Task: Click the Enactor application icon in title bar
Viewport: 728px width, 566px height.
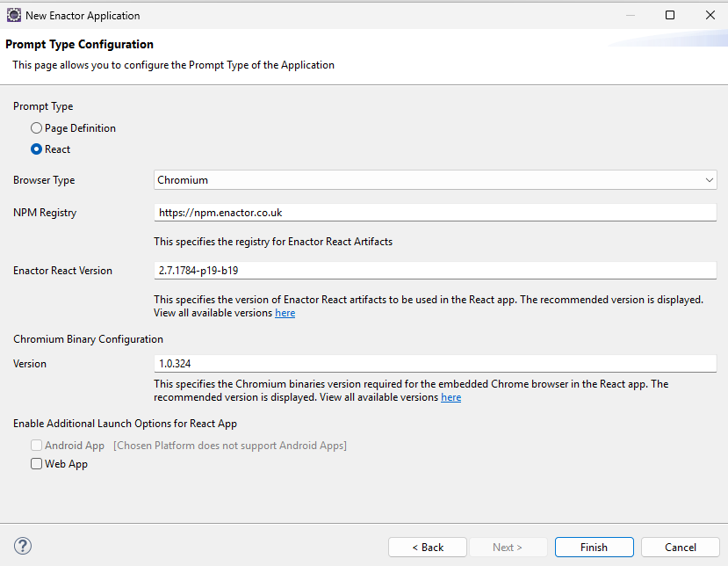Action: pos(13,15)
